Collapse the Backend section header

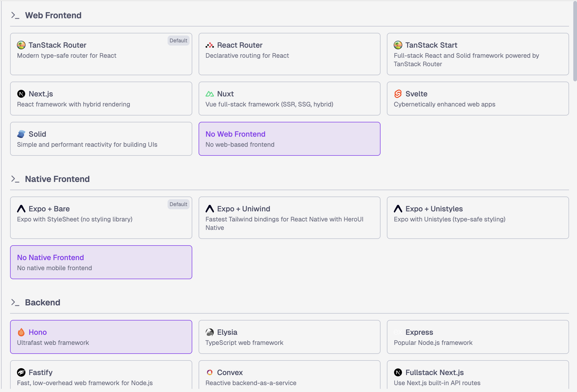(42, 302)
